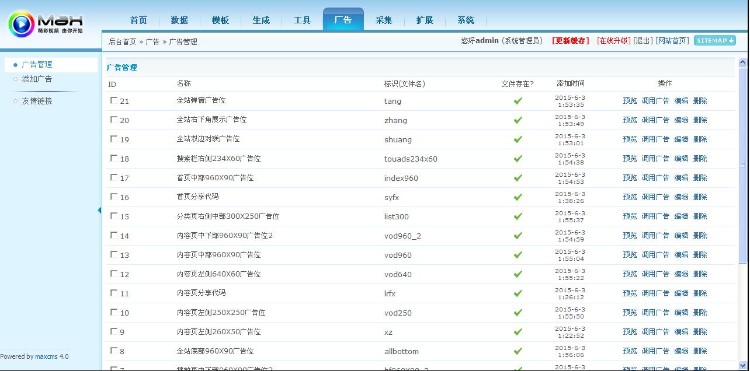Open the 网站首页 link

click(x=672, y=41)
